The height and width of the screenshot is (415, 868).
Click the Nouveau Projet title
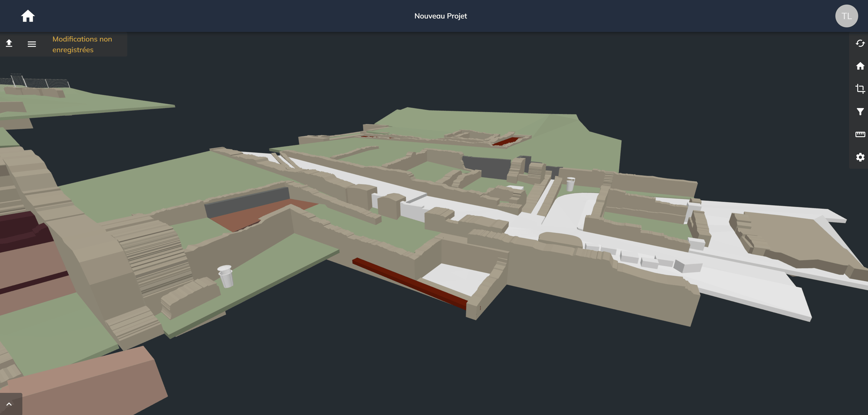441,16
